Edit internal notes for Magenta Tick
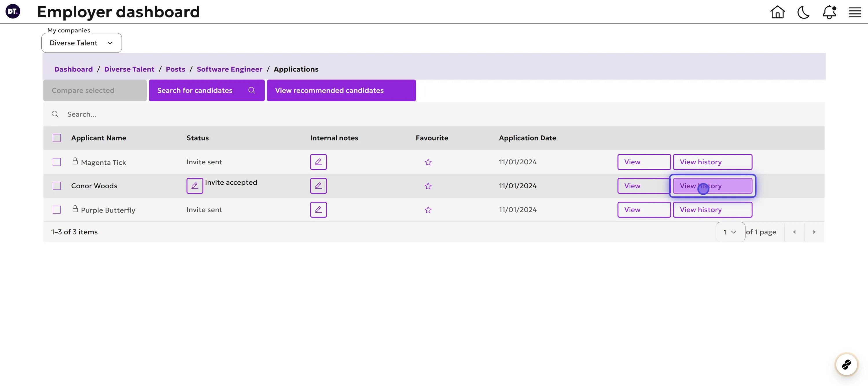This screenshot has height=386, width=868. point(318,162)
